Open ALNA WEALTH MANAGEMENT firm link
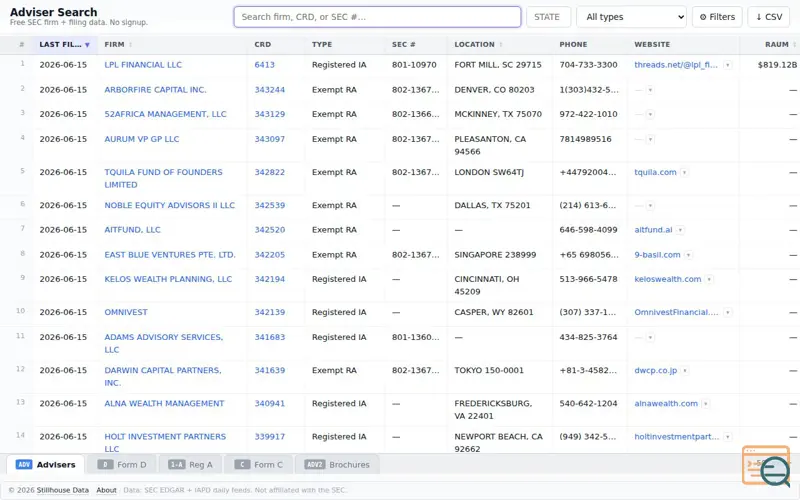 tap(164, 404)
